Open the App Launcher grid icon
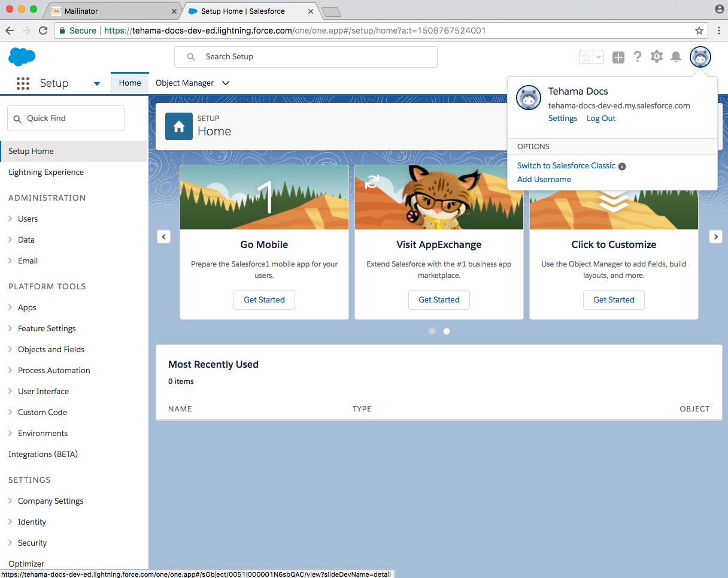The height and width of the screenshot is (578, 728). [x=23, y=83]
